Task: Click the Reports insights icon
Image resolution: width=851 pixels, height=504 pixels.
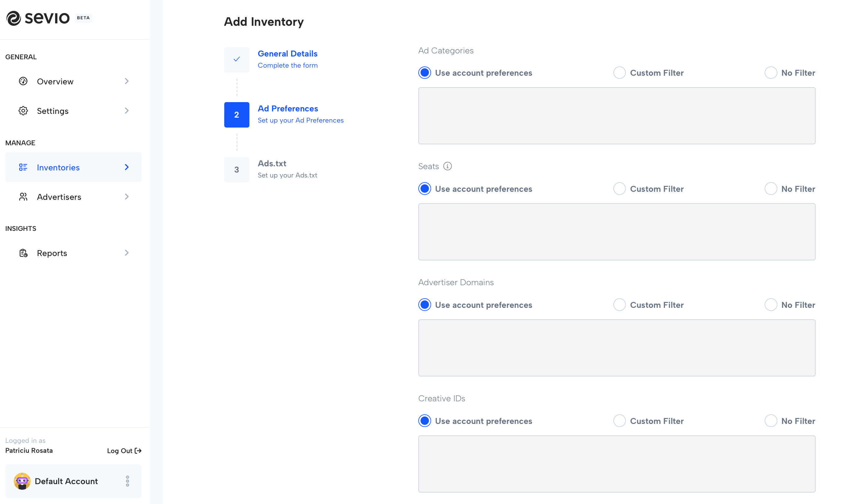Action: coord(23,253)
